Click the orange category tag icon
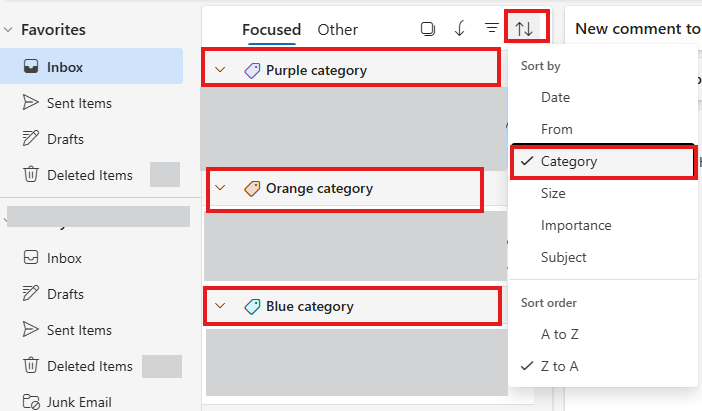Viewport: 702px width, 411px height. 252,188
